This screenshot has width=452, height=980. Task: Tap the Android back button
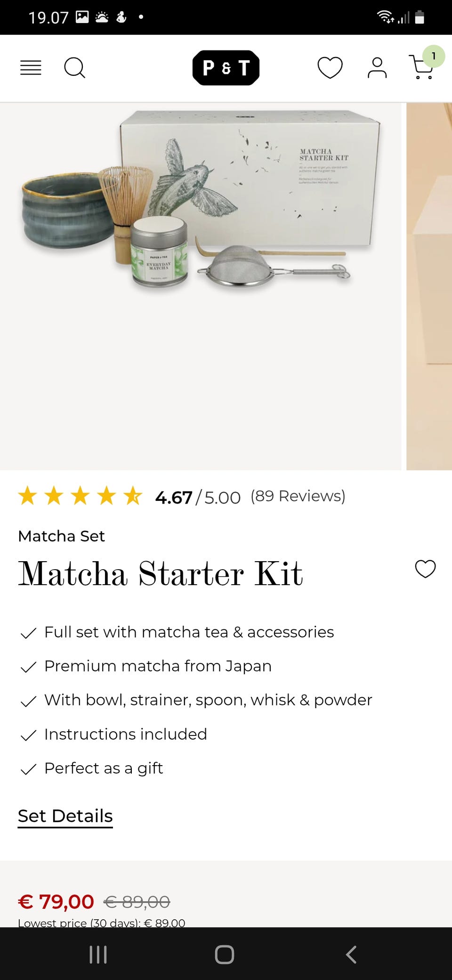tap(351, 955)
